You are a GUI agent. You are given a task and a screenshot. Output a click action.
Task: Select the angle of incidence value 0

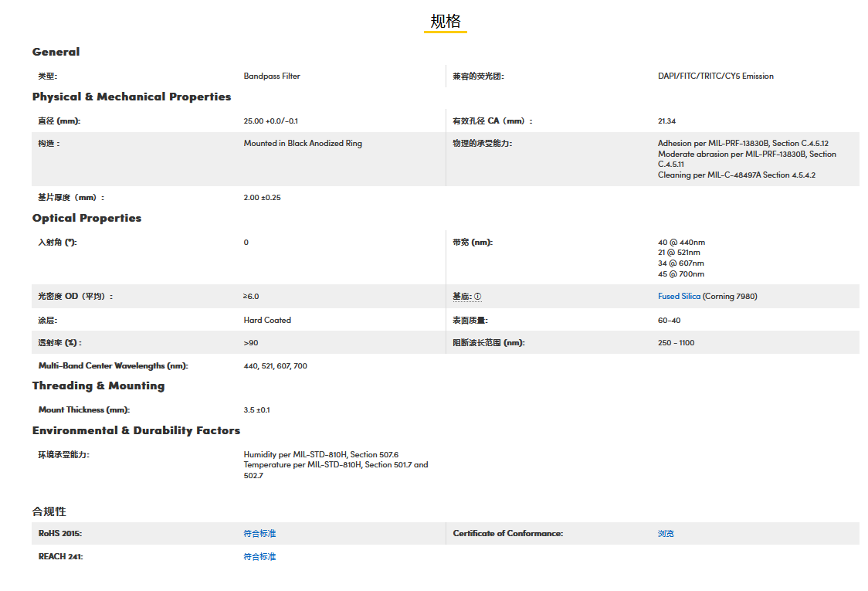click(246, 242)
